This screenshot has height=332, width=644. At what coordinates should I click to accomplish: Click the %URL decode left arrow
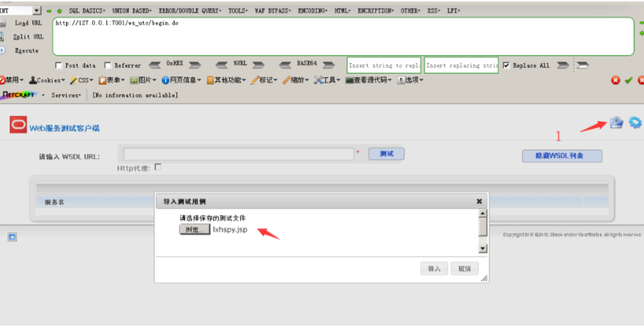pos(222,65)
